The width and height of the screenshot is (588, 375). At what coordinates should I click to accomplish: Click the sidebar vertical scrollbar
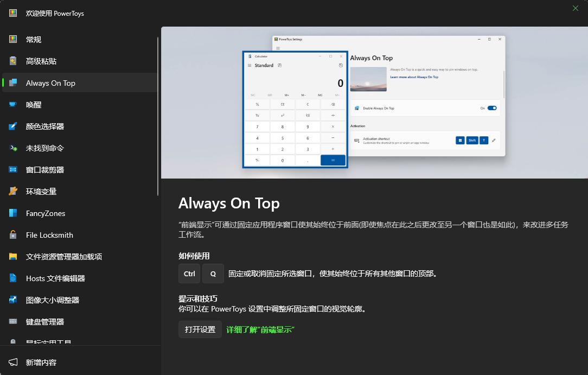click(158, 116)
